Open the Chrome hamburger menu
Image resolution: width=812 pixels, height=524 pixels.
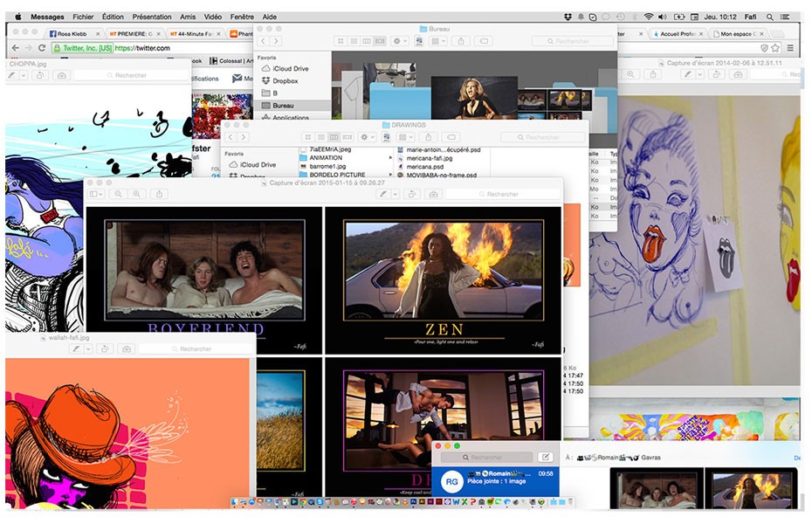point(790,48)
